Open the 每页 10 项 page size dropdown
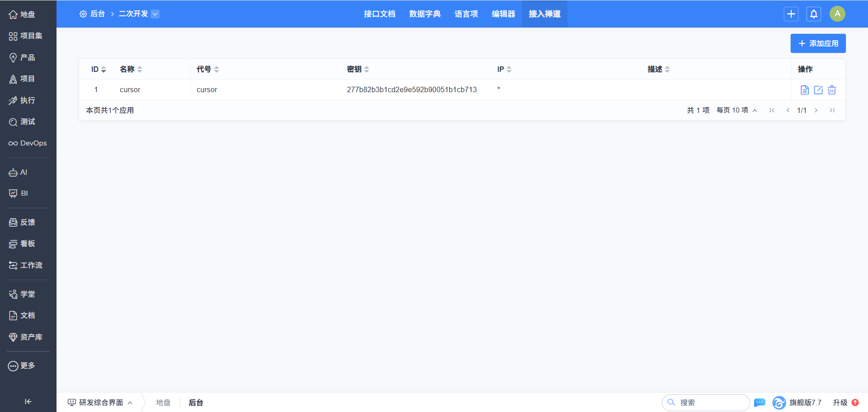 pyautogui.click(x=736, y=110)
